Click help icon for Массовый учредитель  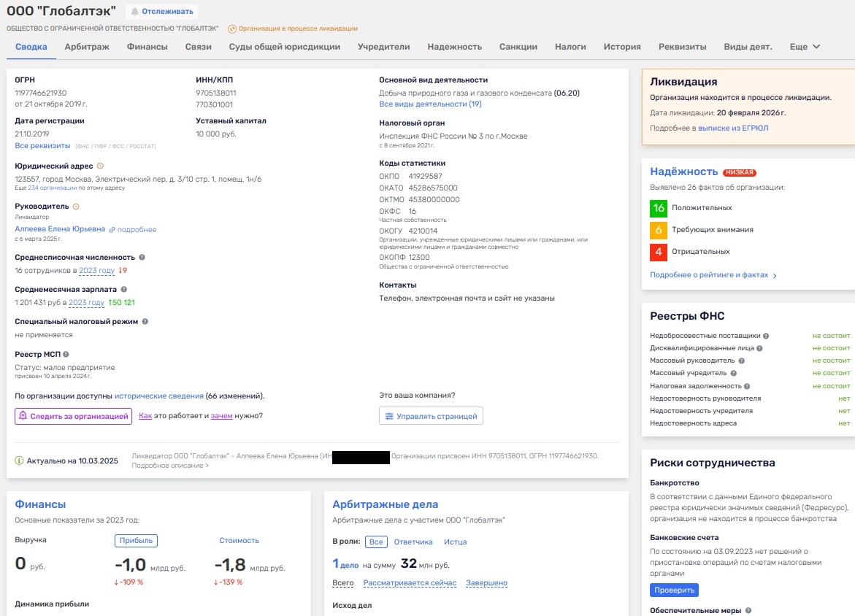click(733, 374)
